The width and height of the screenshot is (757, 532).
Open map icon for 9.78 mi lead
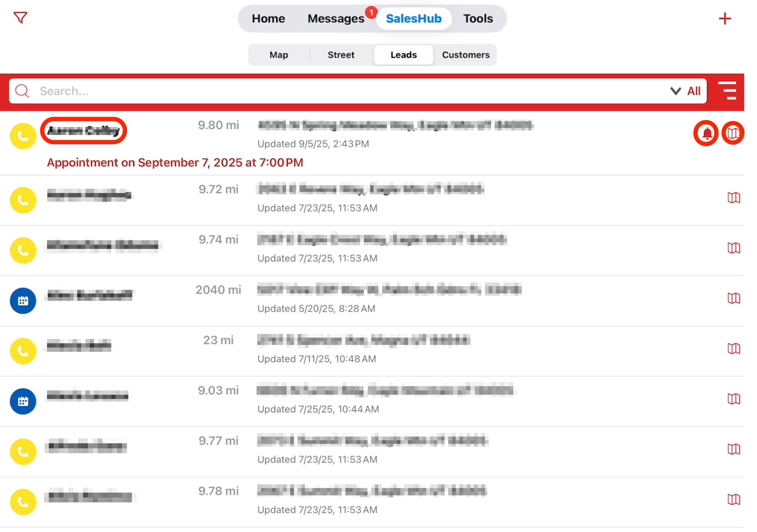pyautogui.click(x=733, y=499)
